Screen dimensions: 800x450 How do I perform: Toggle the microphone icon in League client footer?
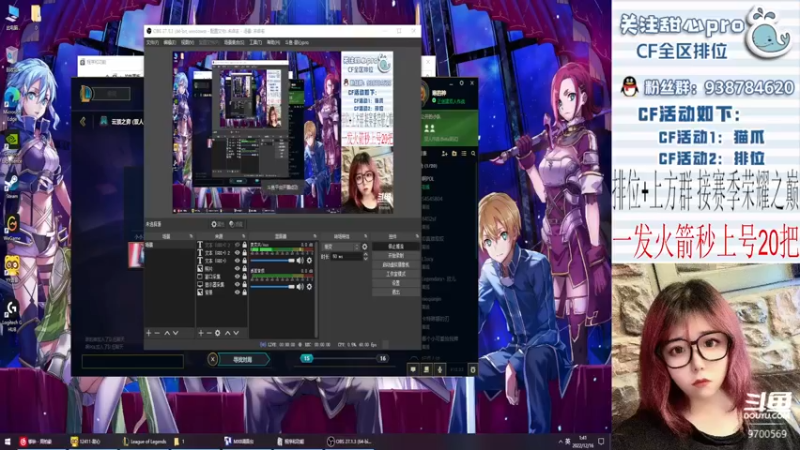pyautogui.click(x=440, y=369)
